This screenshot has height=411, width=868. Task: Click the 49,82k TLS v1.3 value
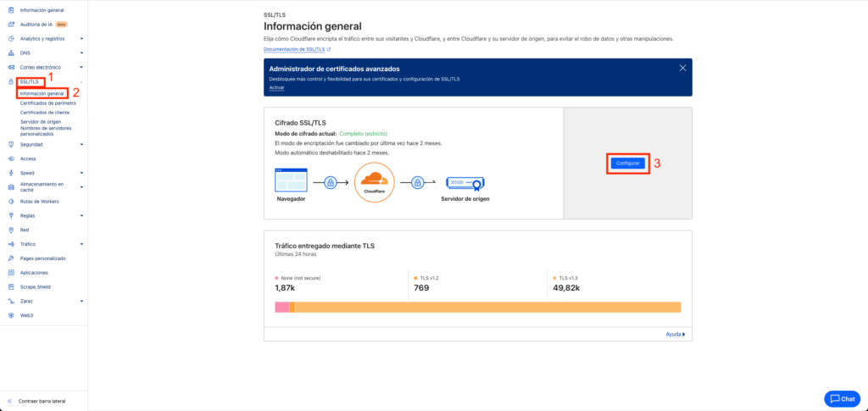pos(566,287)
